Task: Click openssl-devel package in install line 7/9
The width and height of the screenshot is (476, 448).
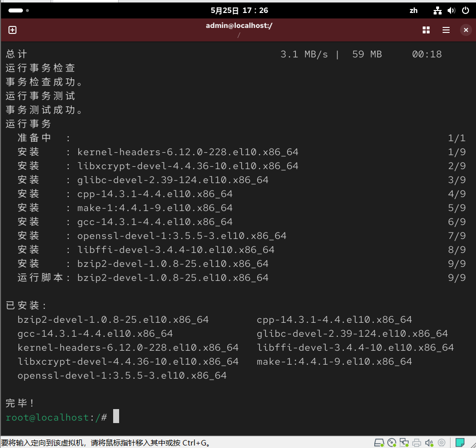Action: pyautogui.click(x=181, y=236)
